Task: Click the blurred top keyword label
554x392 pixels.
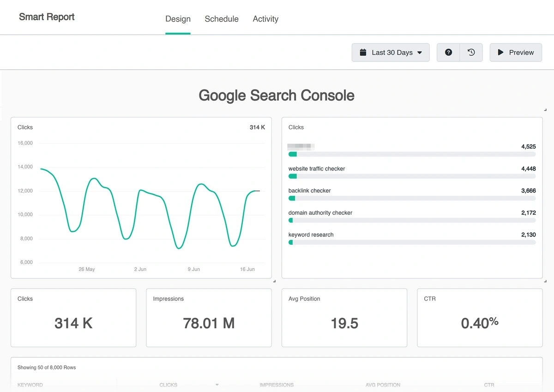Action: [301, 146]
